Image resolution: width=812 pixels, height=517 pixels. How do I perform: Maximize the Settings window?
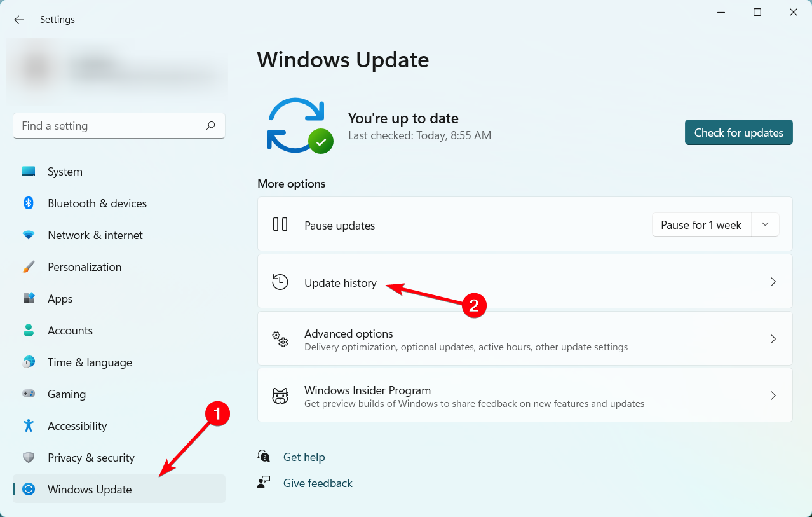click(757, 13)
